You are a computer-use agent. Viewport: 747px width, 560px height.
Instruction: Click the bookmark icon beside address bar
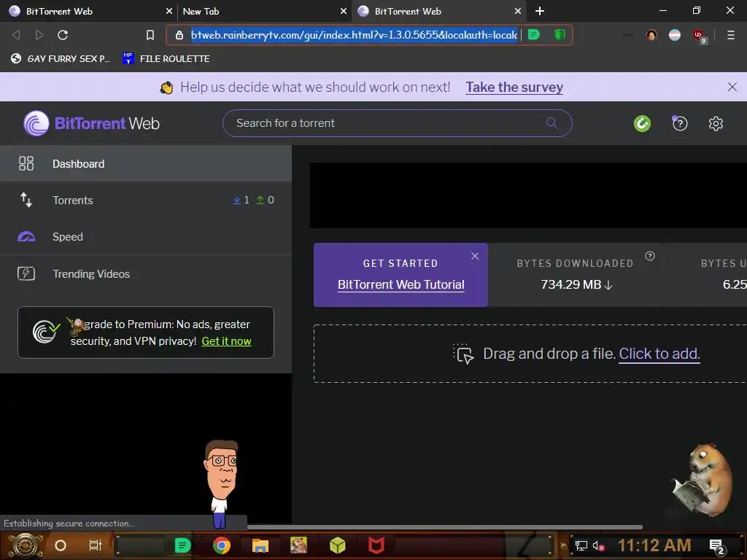(x=150, y=35)
